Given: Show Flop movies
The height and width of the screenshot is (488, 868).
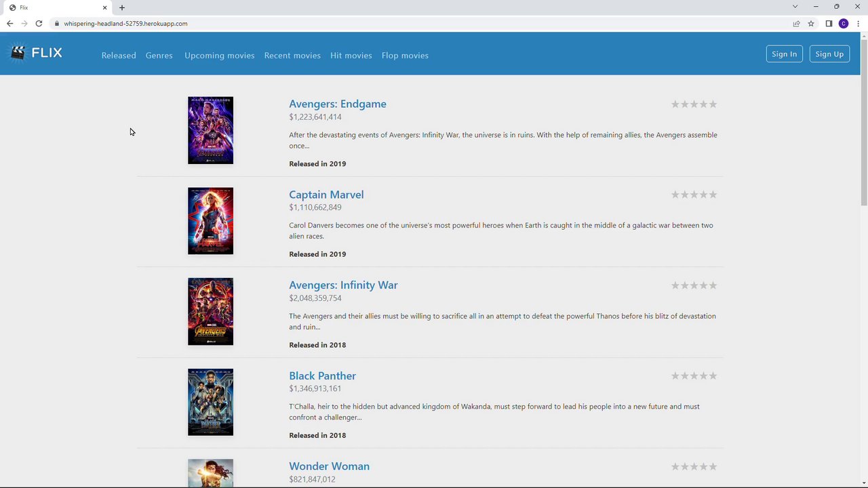Looking at the screenshot, I should (405, 56).
